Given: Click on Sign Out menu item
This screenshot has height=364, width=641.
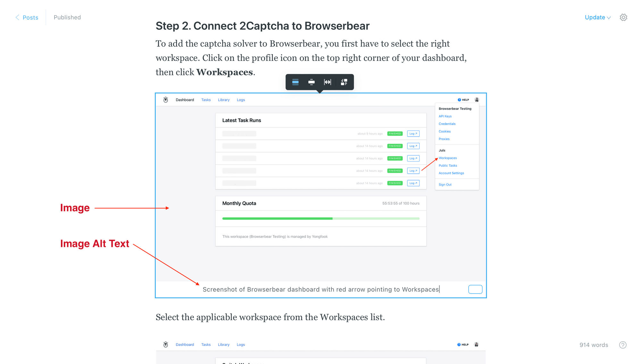Looking at the screenshot, I should tap(445, 185).
